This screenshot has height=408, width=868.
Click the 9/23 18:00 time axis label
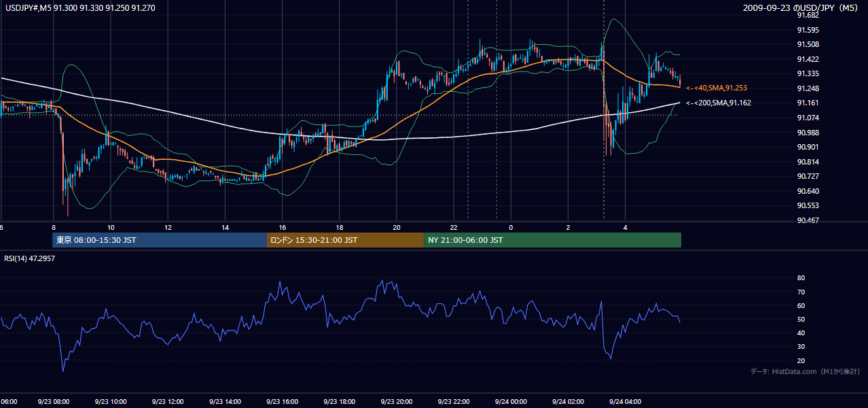point(339,402)
